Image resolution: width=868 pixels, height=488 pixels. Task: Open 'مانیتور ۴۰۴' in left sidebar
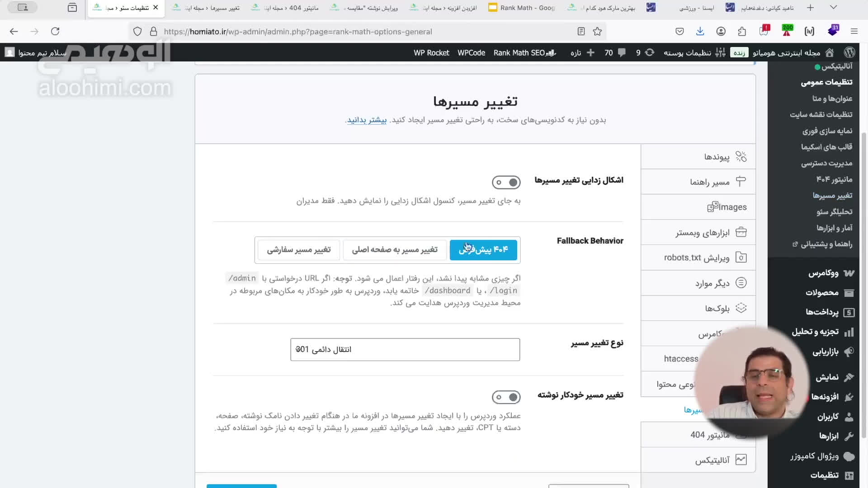[834, 180]
